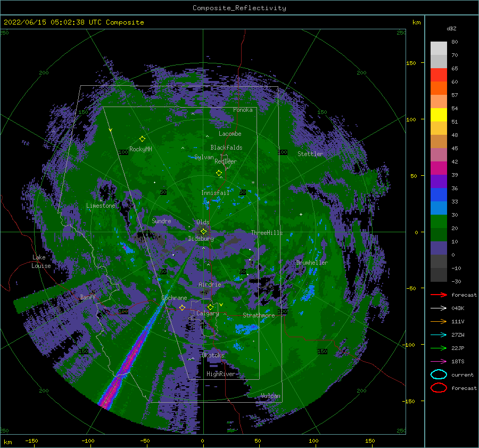Click the yellow diamond marker above Calgary label
The image size is (479, 448).
coord(210,307)
